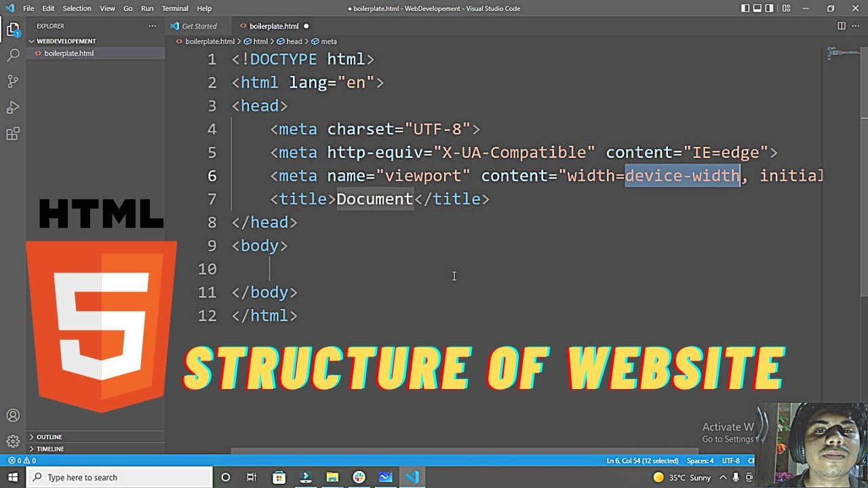Click the word Document in title tag
The width and height of the screenshot is (868, 488).
click(375, 199)
